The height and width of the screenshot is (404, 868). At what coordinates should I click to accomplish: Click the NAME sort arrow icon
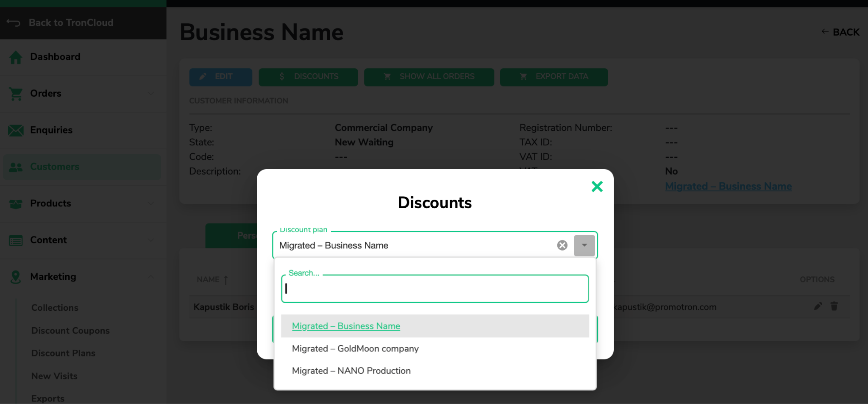pos(226,280)
